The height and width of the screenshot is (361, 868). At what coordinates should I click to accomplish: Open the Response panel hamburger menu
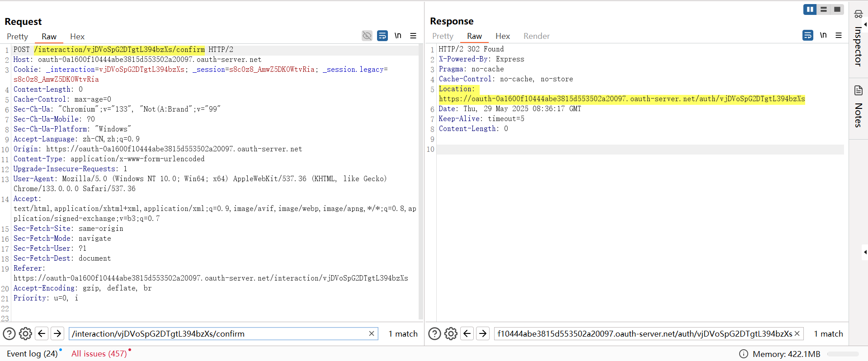click(839, 35)
